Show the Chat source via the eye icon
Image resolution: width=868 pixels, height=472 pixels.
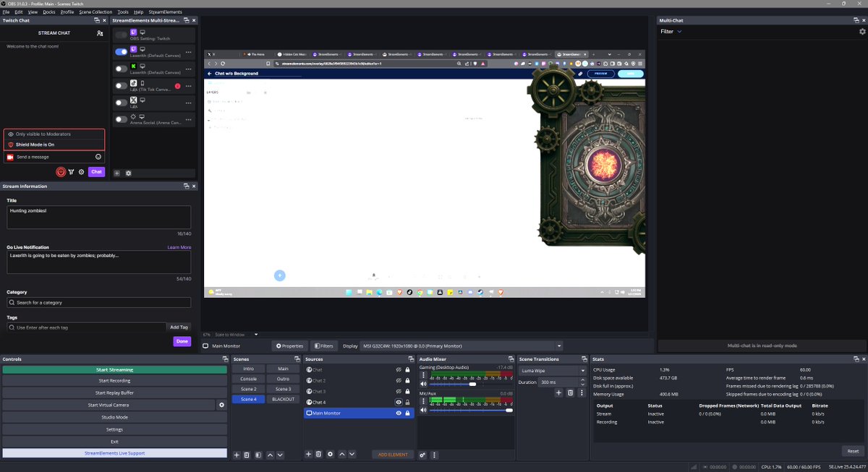coord(399,370)
